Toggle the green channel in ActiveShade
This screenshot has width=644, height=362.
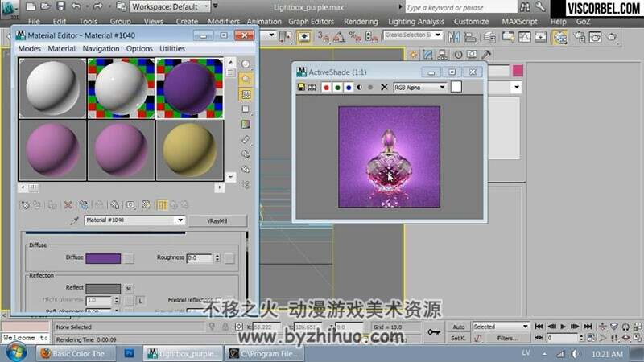(337, 88)
